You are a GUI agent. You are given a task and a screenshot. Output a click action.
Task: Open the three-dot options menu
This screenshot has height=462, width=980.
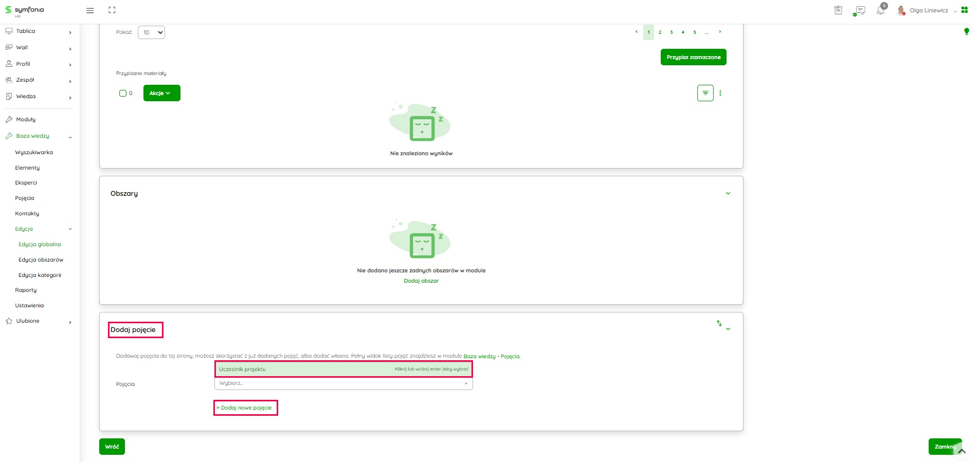click(720, 93)
